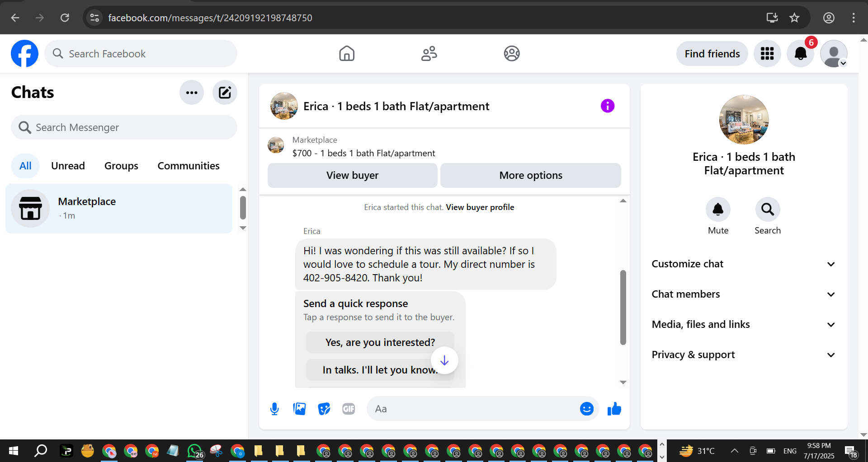The width and height of the screenshot is (868, 462).
Task: Open the Friends icon in top navigation
Action: [x=429, y=54]
